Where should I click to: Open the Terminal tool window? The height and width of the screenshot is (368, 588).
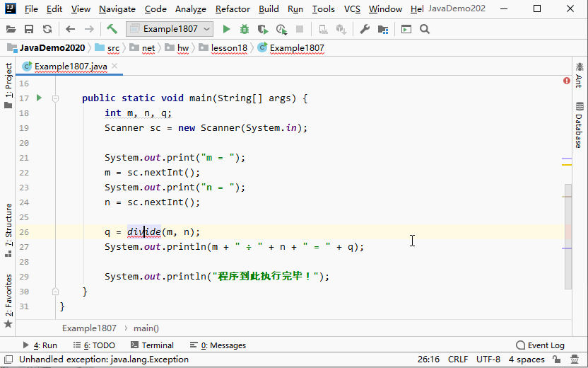(x=152, y=345)
